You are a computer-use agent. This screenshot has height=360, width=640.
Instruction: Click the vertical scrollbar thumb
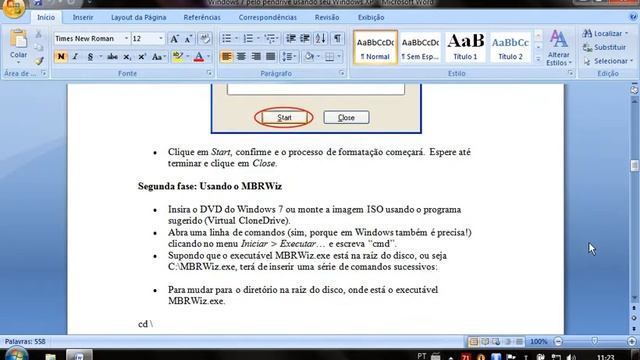tap(634, 165)
